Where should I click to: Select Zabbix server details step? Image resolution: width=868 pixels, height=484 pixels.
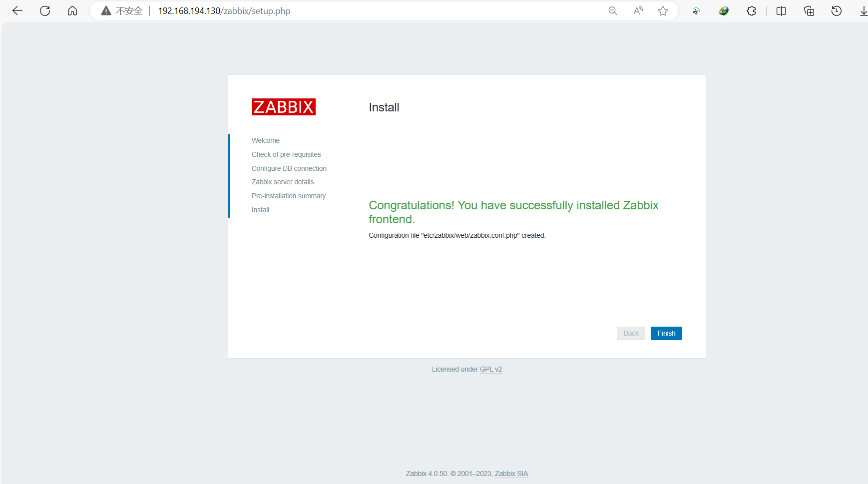pos(283,182)
